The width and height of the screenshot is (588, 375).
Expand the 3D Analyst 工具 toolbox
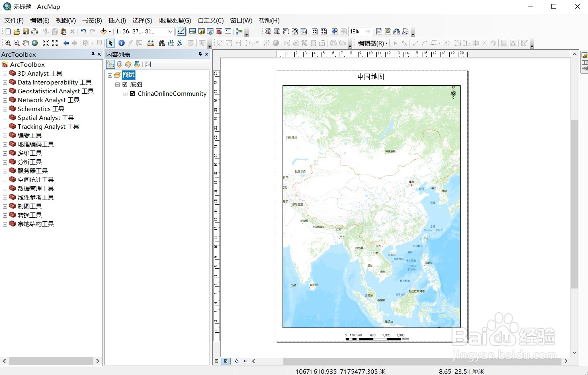(5, 74)
